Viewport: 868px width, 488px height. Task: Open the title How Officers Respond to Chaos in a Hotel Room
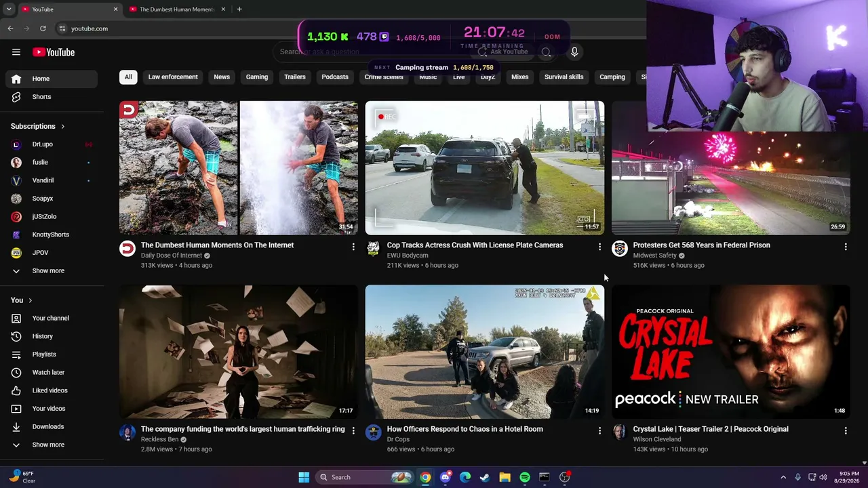click(465, 429)
